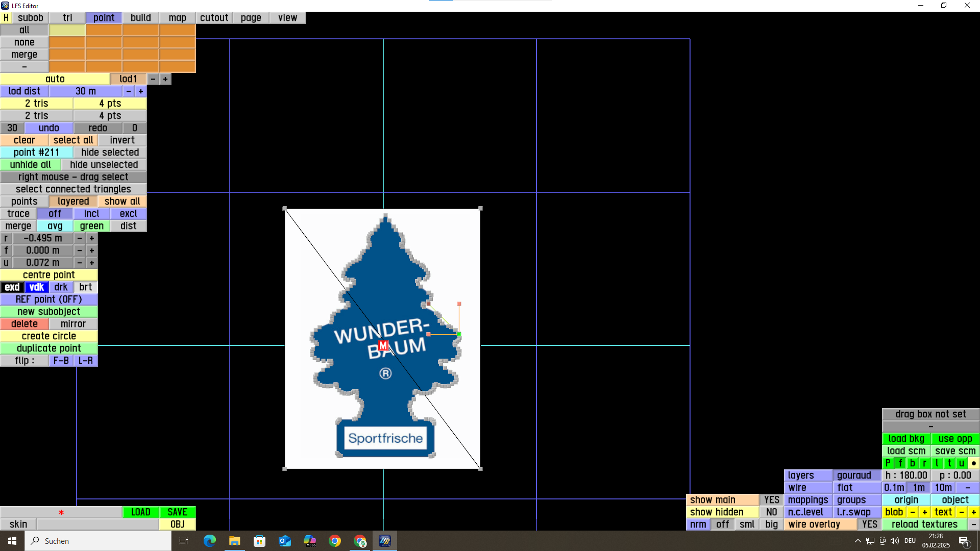980x551 pixels.
Task: Select the 'f' front view button
Action: coord(900,463)
